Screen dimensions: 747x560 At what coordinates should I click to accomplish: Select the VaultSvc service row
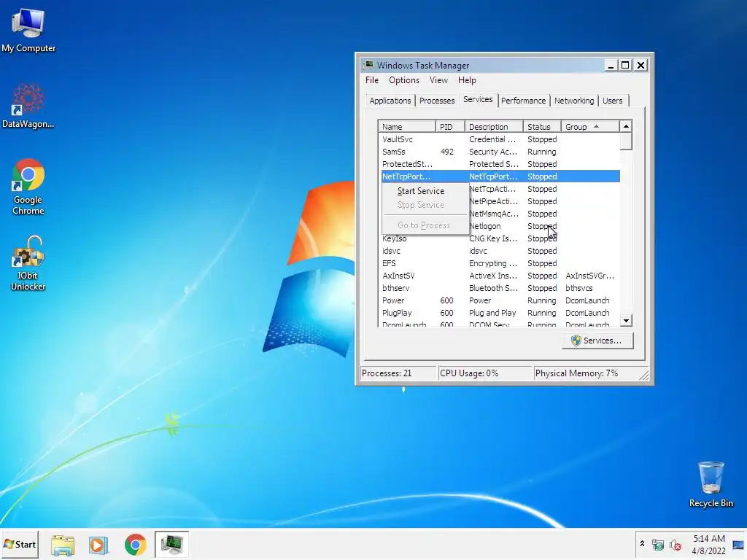click(x=499, y=139)
